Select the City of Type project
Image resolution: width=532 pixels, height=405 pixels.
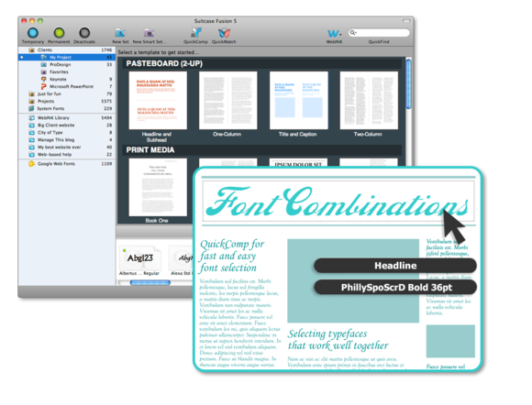click(67, 133)
